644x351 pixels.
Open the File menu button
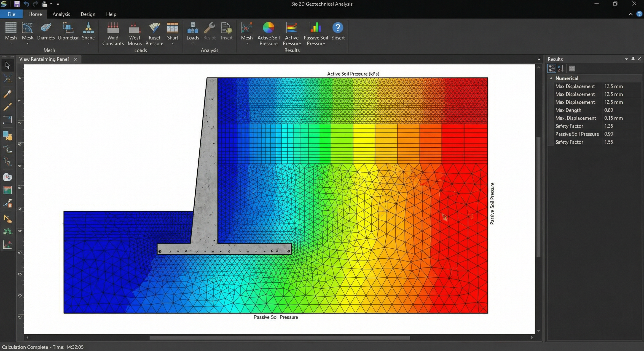pos(11,14)
